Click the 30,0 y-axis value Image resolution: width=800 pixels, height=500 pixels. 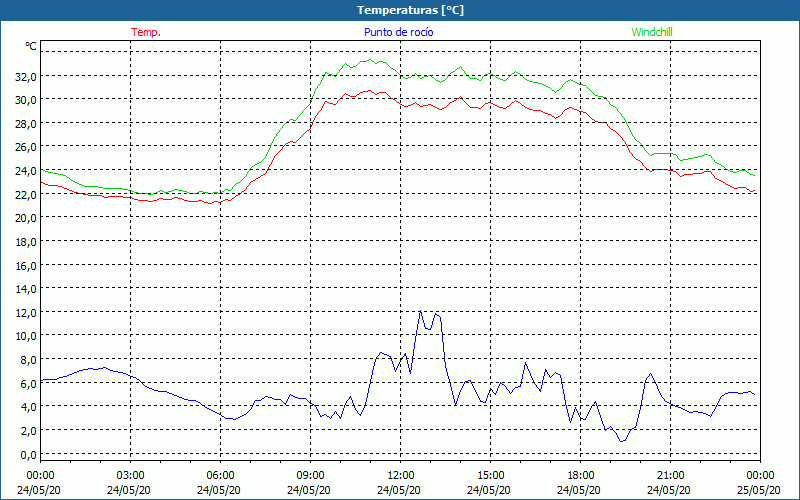coord(26,100)
